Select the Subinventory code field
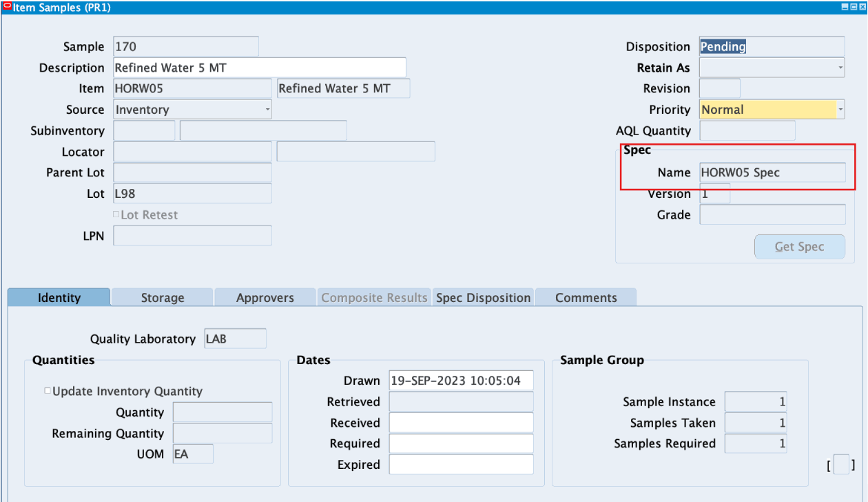This screenshot has height=502, width=868. click(x=144, y=130)
